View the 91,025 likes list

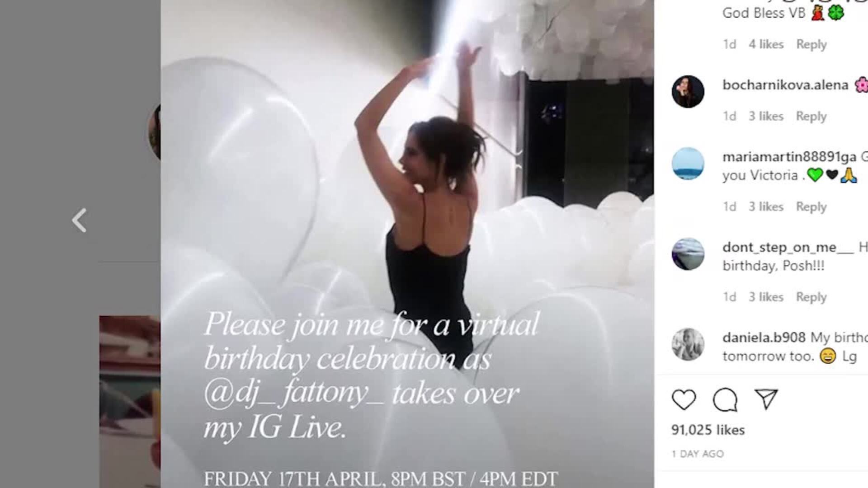pyautogui.click(x=708, y=430)
